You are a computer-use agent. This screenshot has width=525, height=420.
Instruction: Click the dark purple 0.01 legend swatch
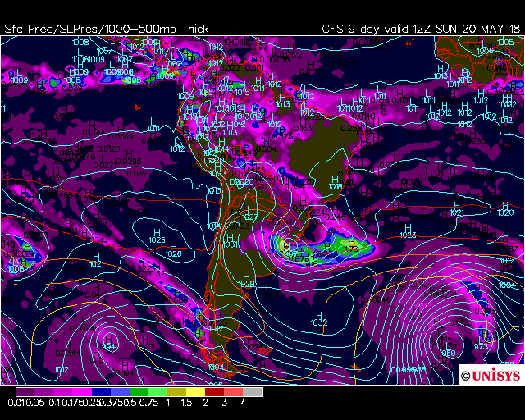25,392
